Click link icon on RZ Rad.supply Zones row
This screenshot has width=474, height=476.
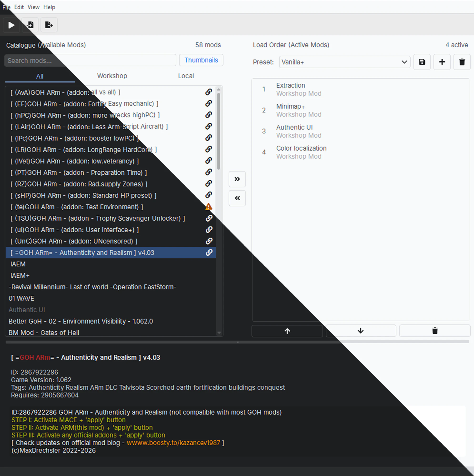click(209, 183)
